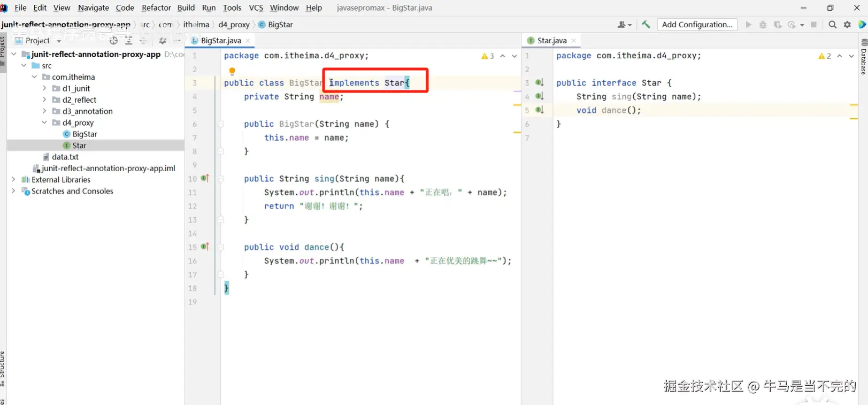
Task: Toggle the Structure tool window side tab
Action: [x=3, y=369]
